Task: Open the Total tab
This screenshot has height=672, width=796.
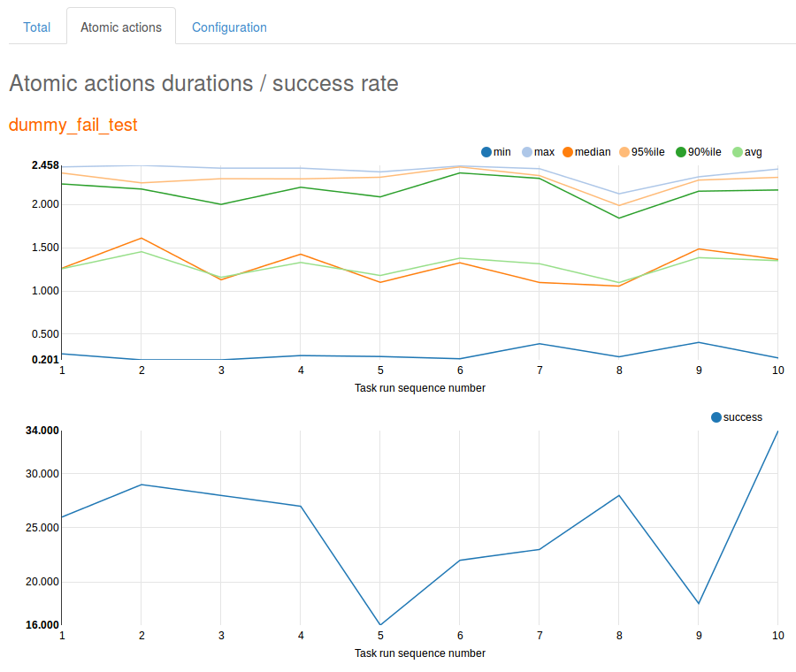Action: (x=36, y=27)
